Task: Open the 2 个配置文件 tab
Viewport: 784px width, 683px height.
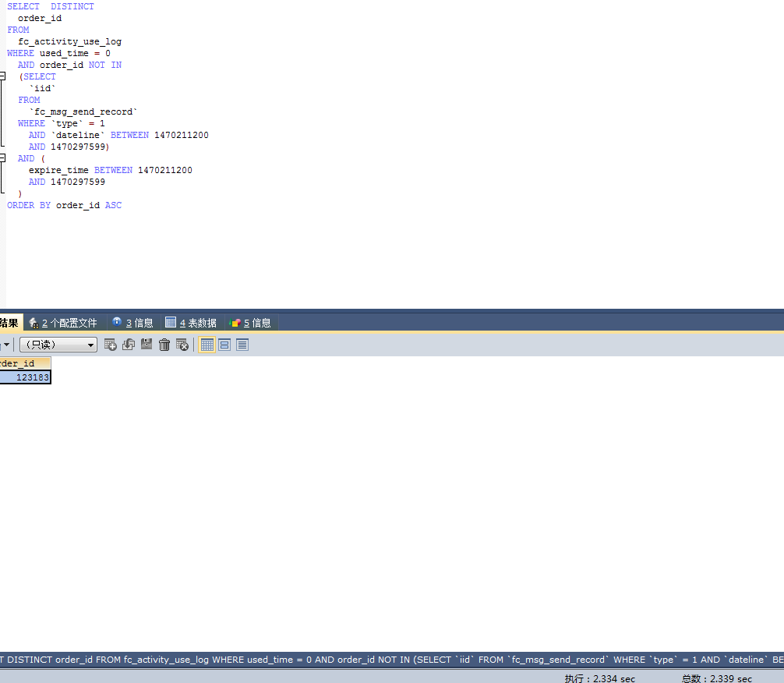Action: click(63, 323)
